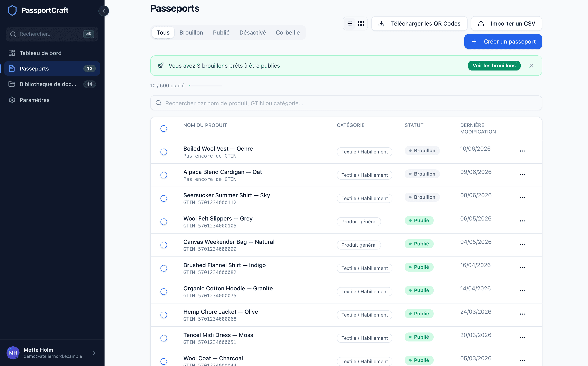
Task: Click the date 16/04/2026
Action: pos(475,265)
